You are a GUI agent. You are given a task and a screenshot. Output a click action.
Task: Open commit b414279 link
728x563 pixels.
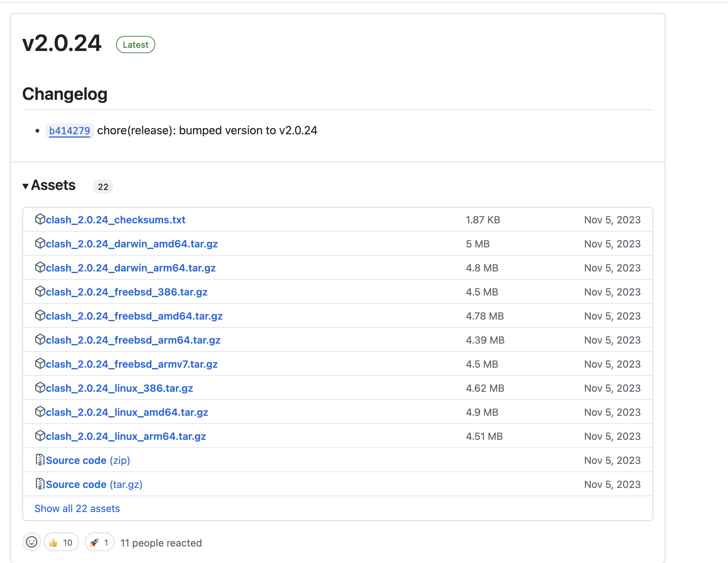69,131
